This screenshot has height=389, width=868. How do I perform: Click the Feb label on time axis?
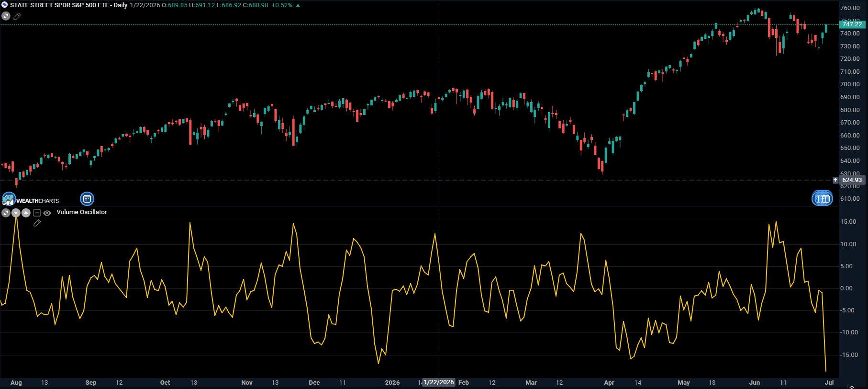tap(464, 383)
